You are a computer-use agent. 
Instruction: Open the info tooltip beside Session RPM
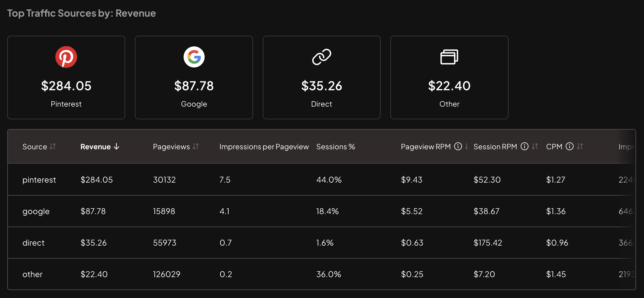pos(525,146)
